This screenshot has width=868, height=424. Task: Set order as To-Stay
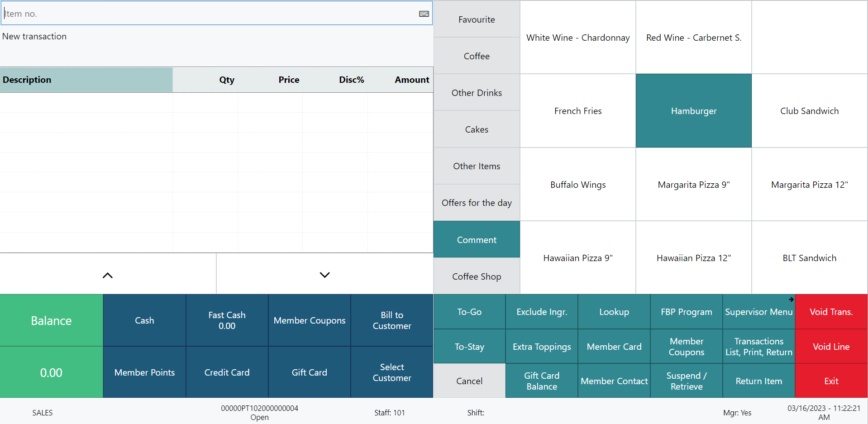coord(469,347)
